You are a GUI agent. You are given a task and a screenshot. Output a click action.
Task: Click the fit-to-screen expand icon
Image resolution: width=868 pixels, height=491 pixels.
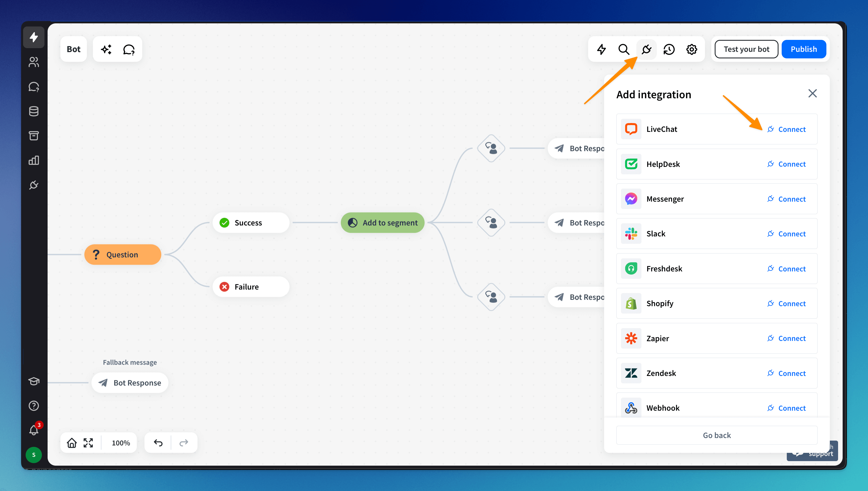(x=88, y=443)
